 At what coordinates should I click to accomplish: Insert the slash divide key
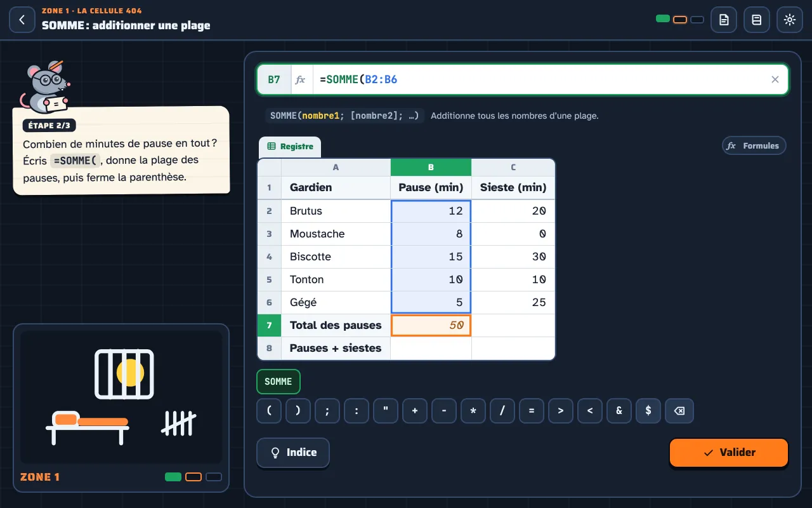pos(502,411)
